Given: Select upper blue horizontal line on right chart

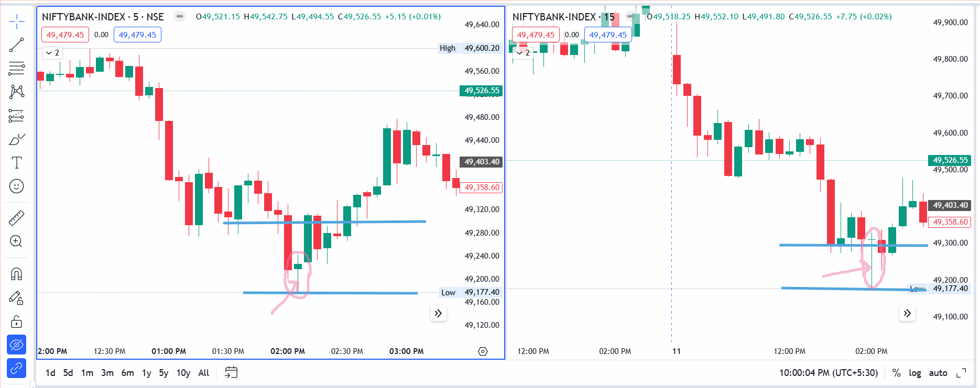Looking at the screenshot, I should tap(853, 245).
